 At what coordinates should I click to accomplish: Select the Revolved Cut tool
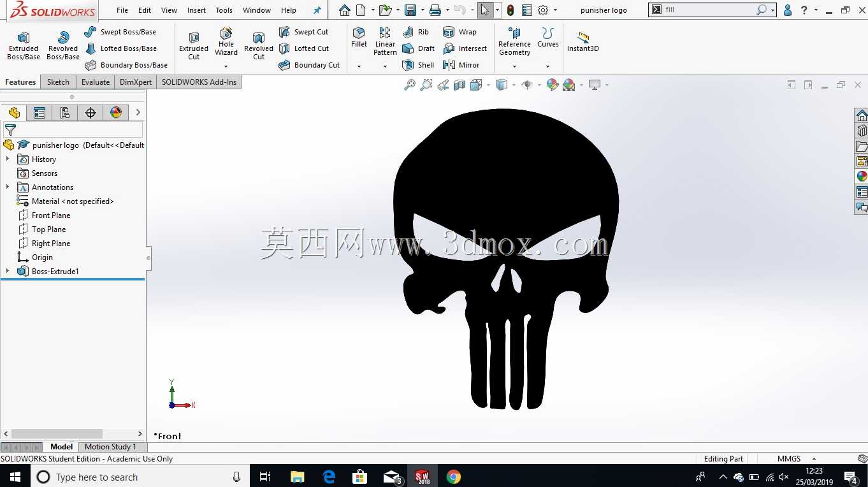(259, 46)
